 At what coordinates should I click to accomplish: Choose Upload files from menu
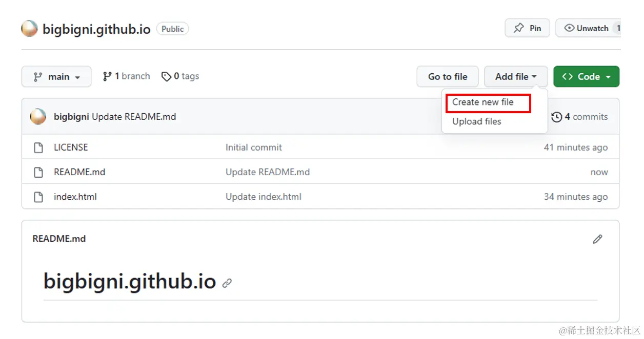pos(477,121)
